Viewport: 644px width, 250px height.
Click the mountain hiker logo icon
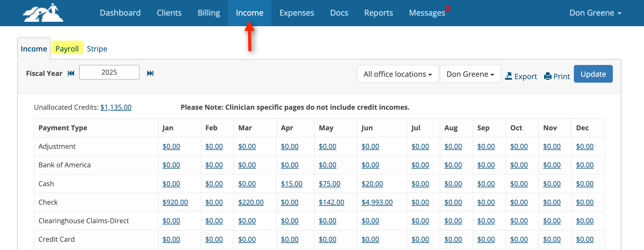coord(43,13)
